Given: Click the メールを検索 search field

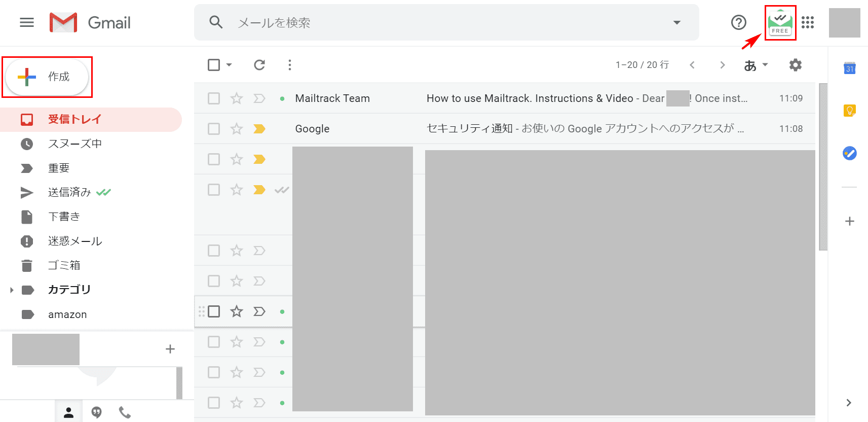Looking at the screenshot, I should [446, 22].
